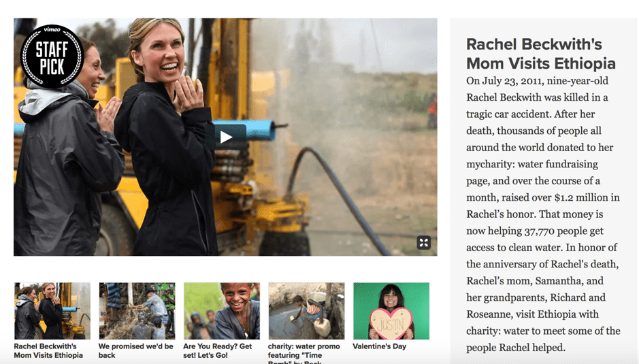
Task: Select the charity: water promo thumbnail
Action: pos(306,311)
